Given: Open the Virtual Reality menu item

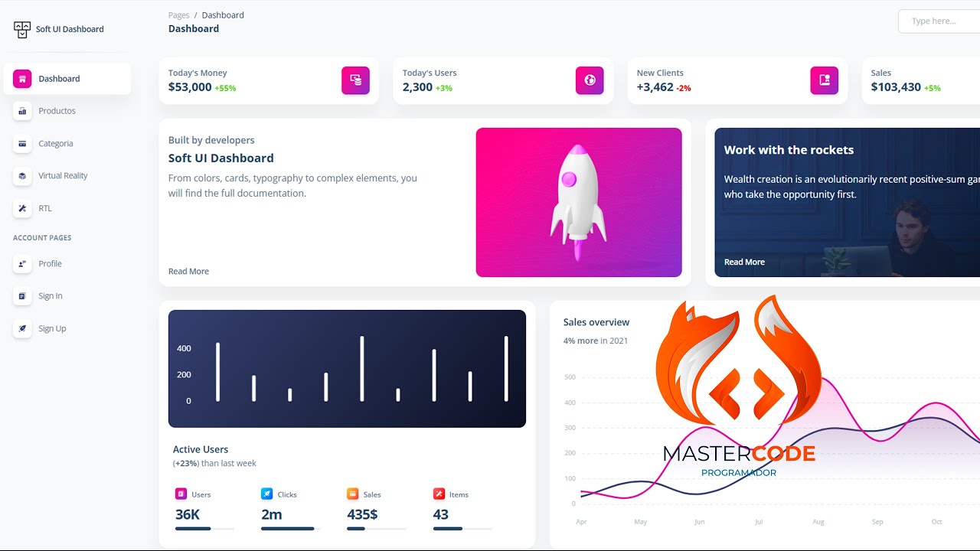Looking at the screenshot, I should [67, 176].
